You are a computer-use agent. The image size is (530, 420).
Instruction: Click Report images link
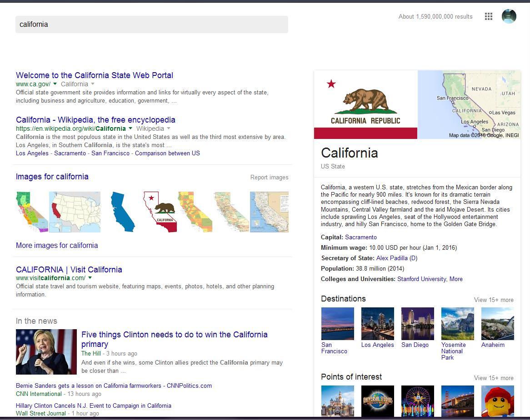pos(270,177)
